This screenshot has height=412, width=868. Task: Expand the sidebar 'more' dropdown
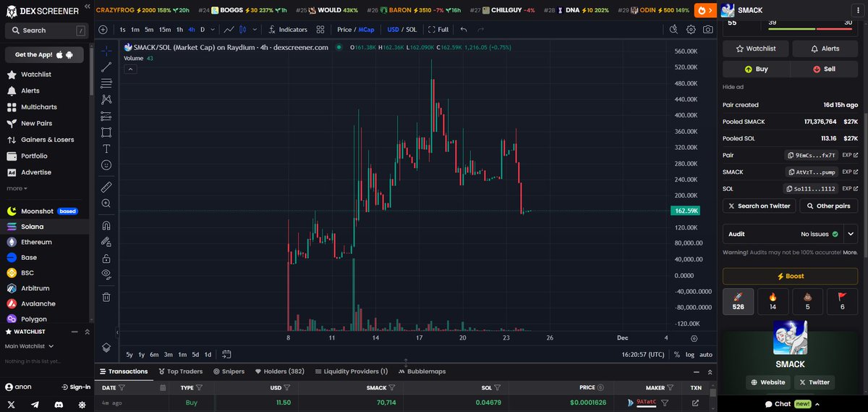click(x=17, y=188)
